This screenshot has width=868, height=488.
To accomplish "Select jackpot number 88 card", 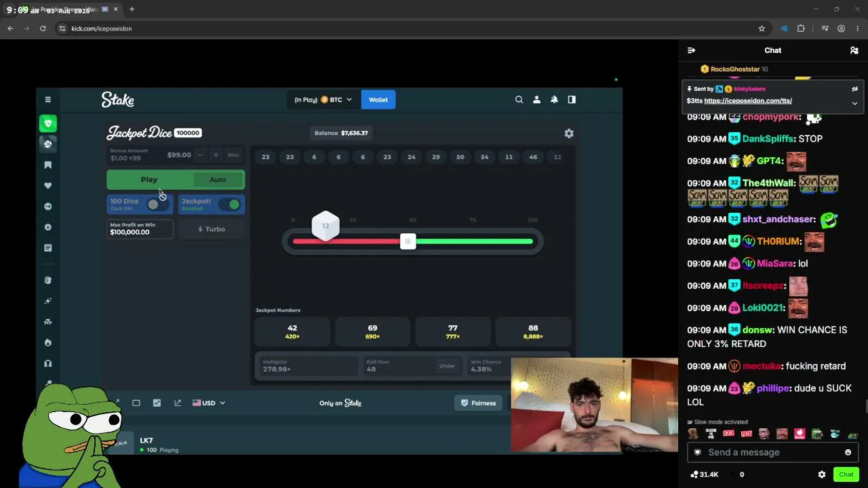I will point(533,331).
